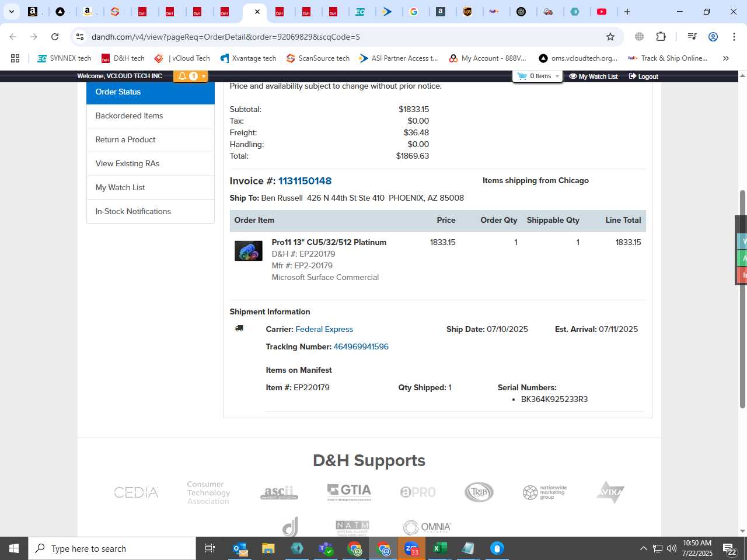747x560 pixels.
Task: Switch to the YouTube browser tab
Action: pyautogui.click(x=602, y=12)
